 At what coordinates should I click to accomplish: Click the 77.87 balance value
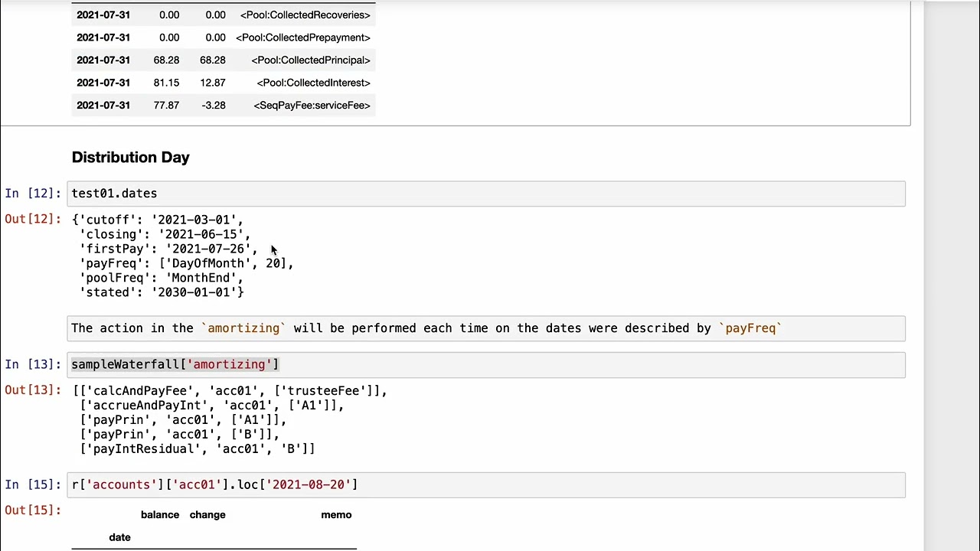coord(166,105)
